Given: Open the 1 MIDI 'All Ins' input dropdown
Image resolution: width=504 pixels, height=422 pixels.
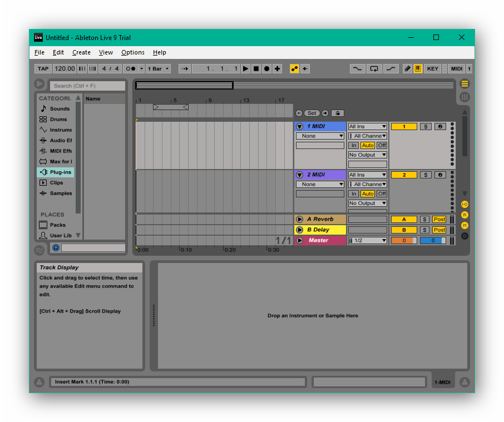Looking at the screenshot, I should coord(367,127).
